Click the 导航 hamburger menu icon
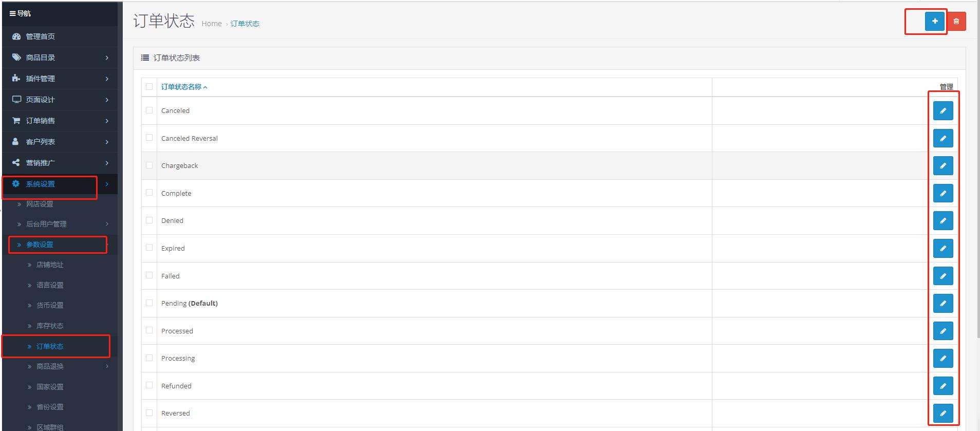The image size is (980, 431). pos(13,13)
